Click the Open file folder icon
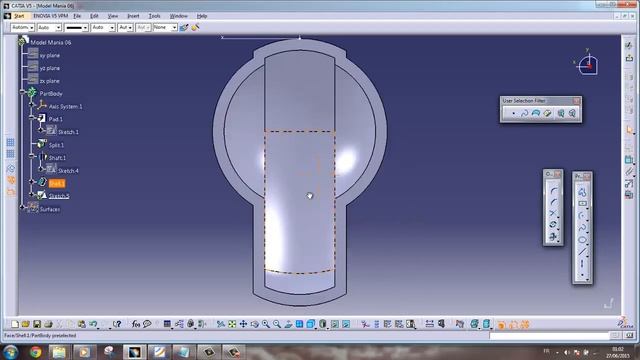Image resolution: width=640 pixels, height=360 pixels. pyautogui.click(x=26, y=324)
